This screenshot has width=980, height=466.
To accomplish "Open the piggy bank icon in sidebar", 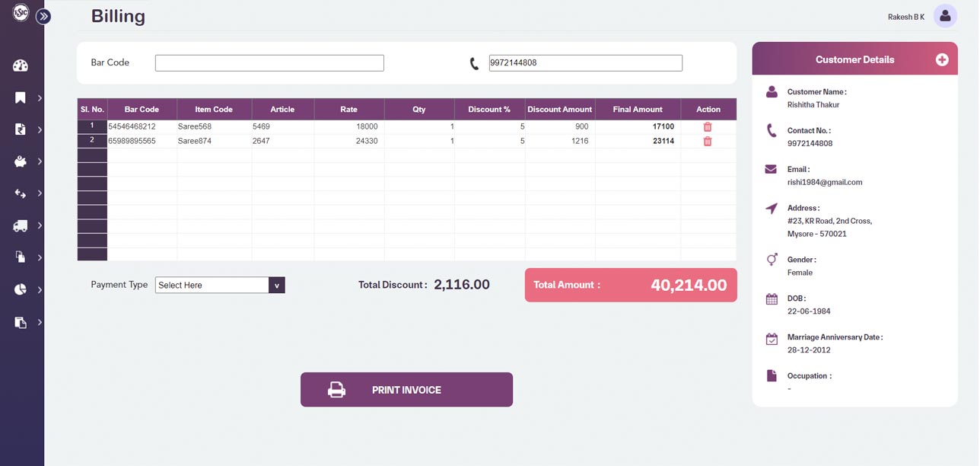I will [x=21, y=161].
